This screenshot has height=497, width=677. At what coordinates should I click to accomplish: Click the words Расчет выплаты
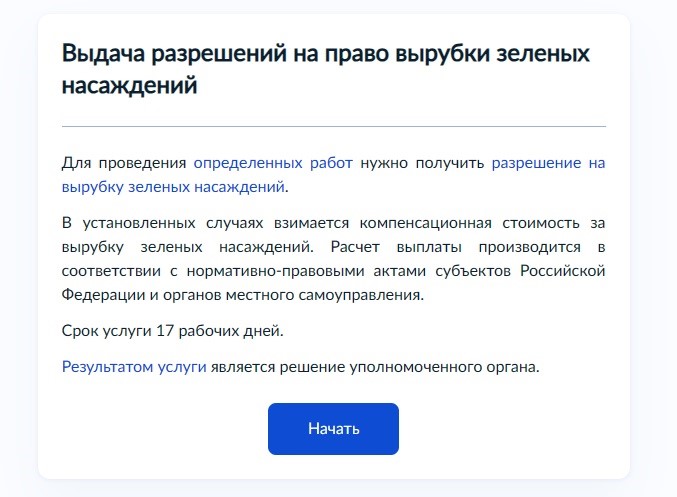(x=396, y=247)
